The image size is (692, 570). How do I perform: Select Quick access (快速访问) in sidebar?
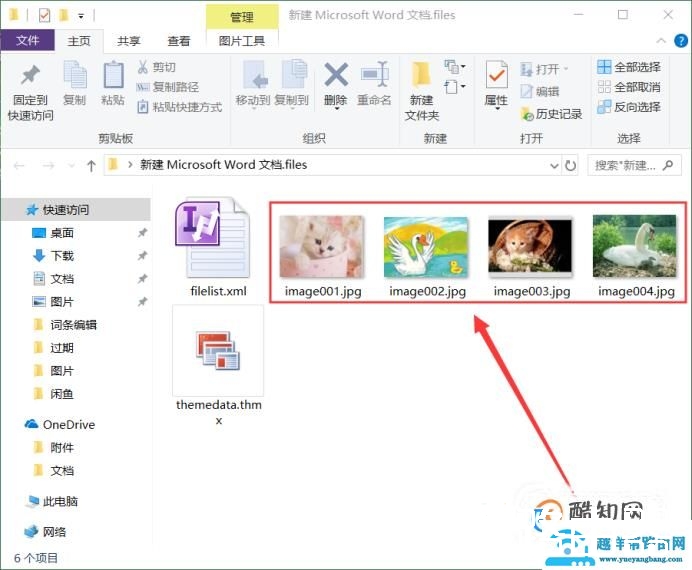coord(75,210)
